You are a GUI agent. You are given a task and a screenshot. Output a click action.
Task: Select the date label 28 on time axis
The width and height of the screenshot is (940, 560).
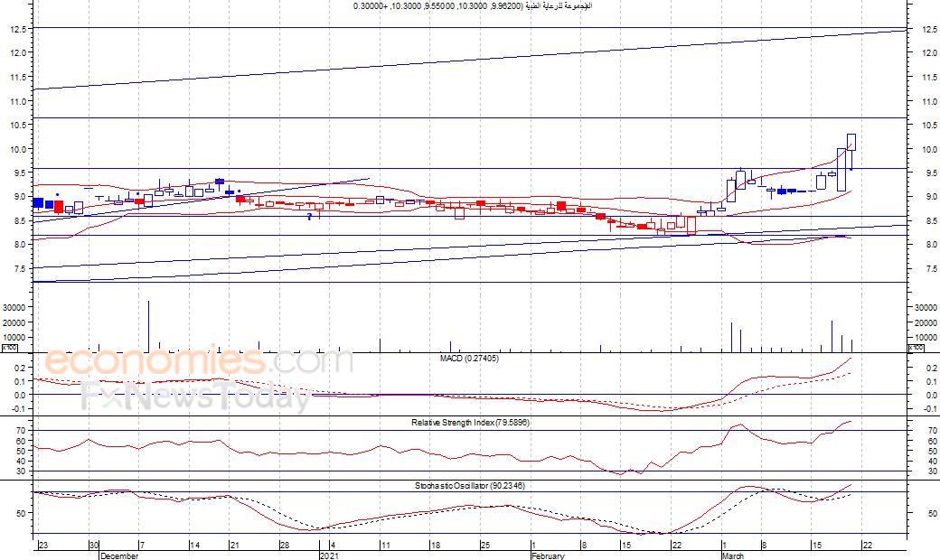(x=285, y=545)
